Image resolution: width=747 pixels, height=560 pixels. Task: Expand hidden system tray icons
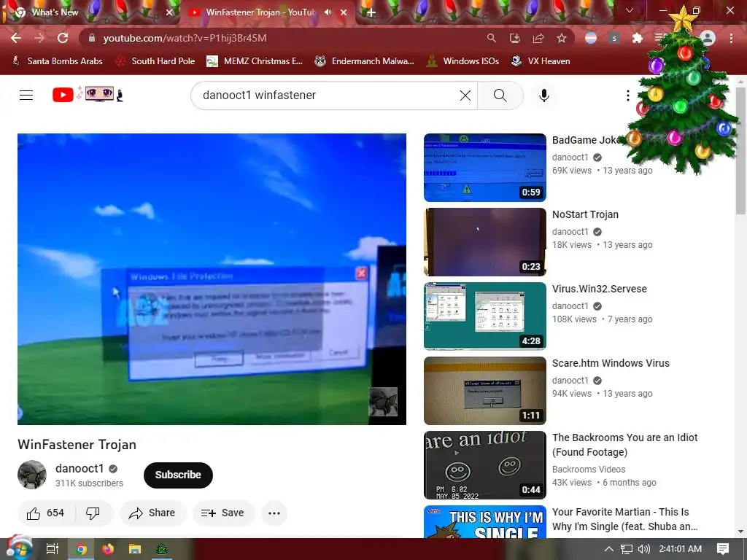(609, 549)
